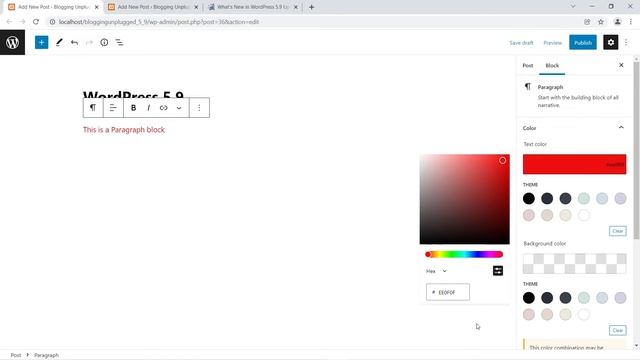Screen dimensions: 640x360
Task: Select the Tools pencil icon
Action: (59, 42)
